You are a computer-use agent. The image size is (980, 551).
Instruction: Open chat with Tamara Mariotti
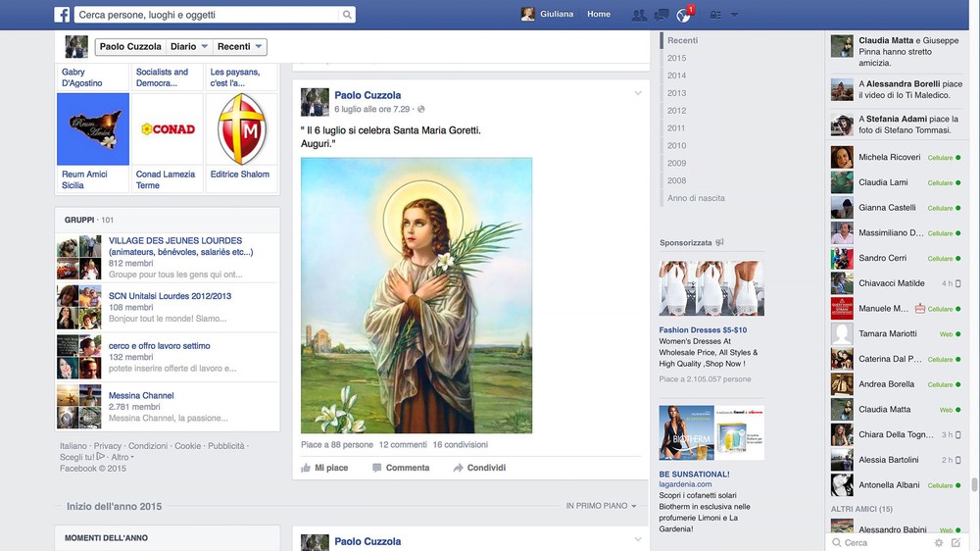897,334
